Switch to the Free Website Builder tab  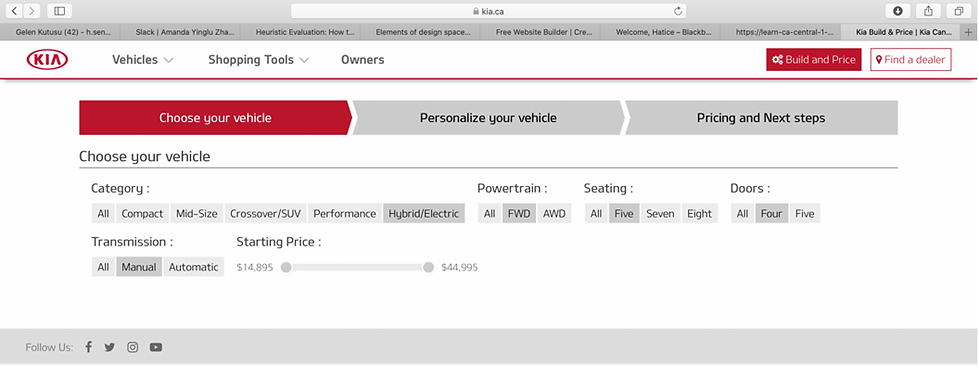pos(544,31)
